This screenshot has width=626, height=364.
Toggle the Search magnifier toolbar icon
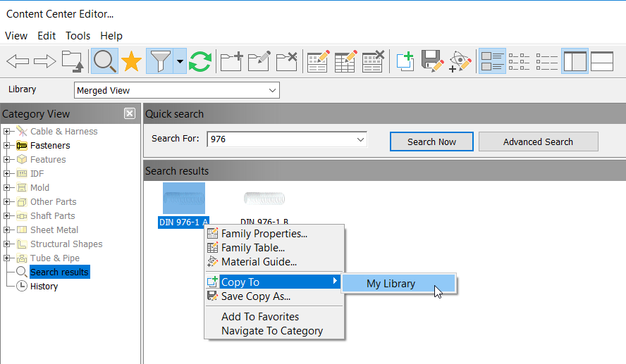coord(104,61)
